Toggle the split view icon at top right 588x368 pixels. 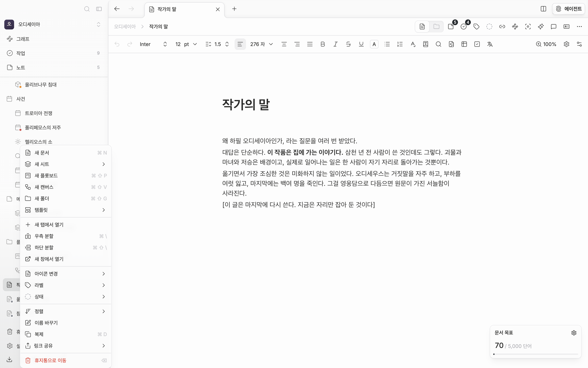coord(543,9)
